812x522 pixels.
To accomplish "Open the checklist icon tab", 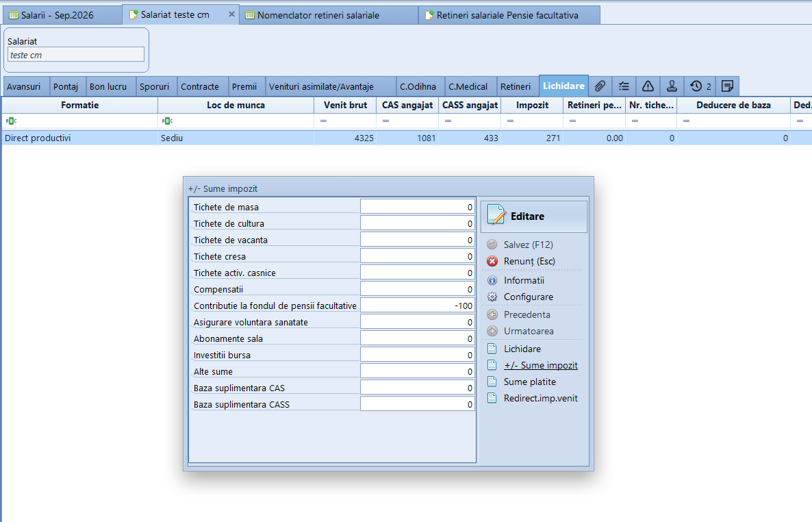I will pos(624,86).
